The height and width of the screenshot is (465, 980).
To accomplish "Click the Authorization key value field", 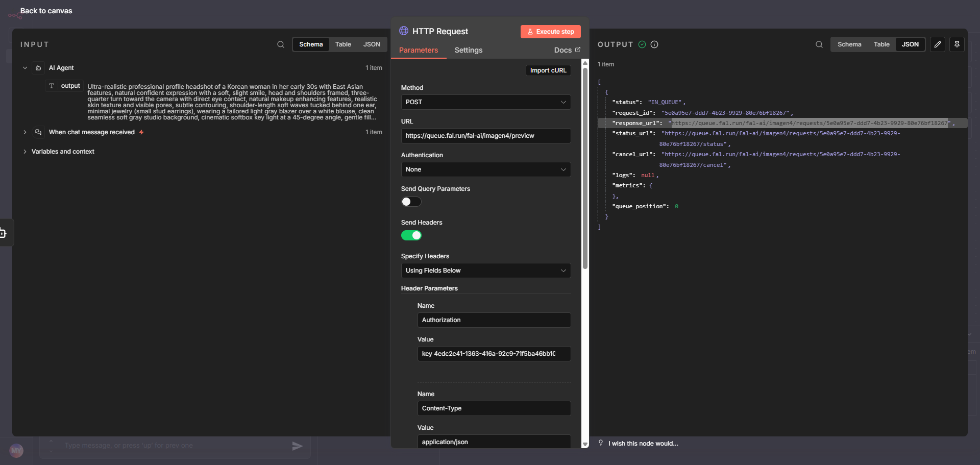I will pyautogui.click(x=494, y=354).
